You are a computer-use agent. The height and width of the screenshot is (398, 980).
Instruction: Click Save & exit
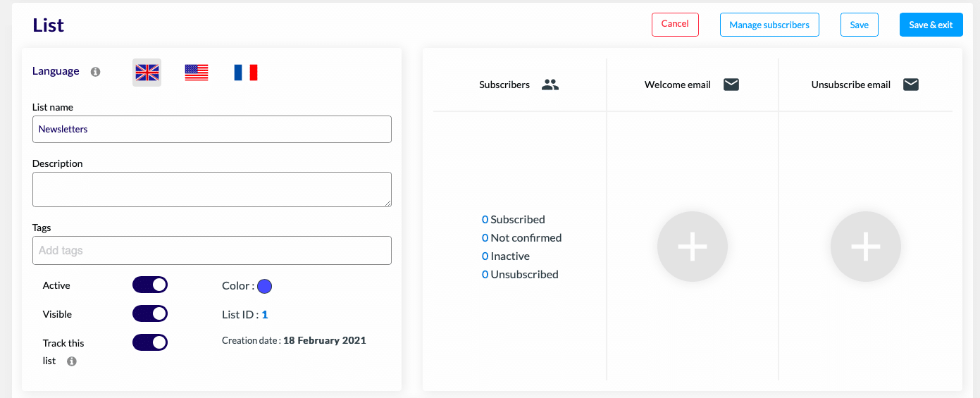click(931, 25)
